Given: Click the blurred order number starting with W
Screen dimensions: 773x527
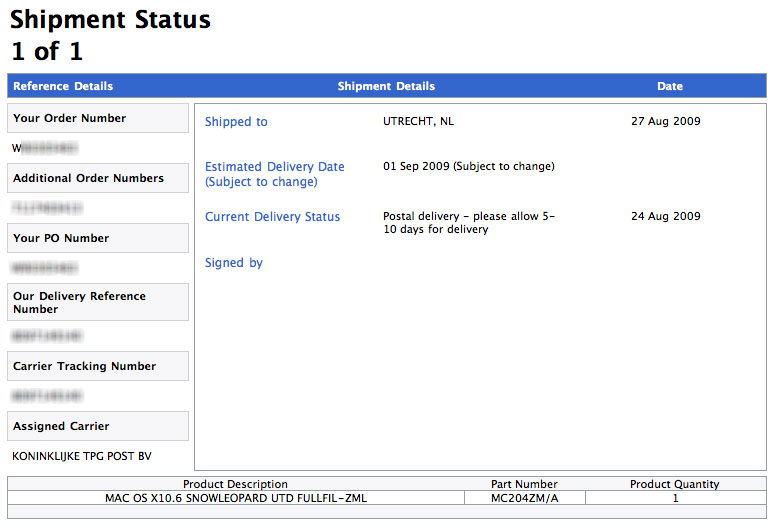Looking at the screenshot, I should pyautogui.click(x=45, y=148).
